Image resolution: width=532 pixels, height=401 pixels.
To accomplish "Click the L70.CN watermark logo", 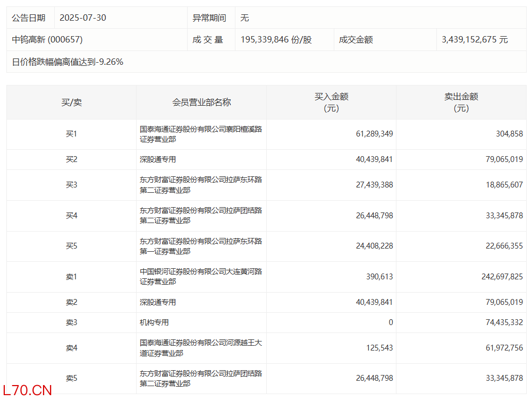I will pos(27,390).
